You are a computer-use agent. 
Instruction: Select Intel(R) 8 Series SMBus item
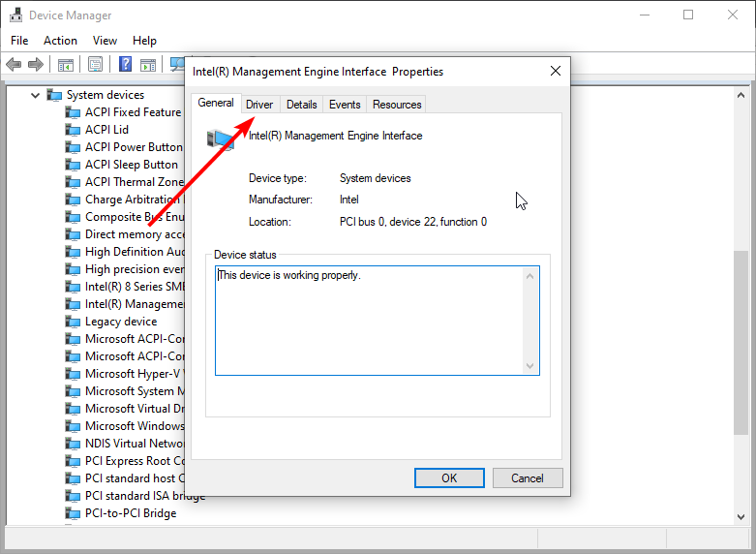tap(135, 287)
